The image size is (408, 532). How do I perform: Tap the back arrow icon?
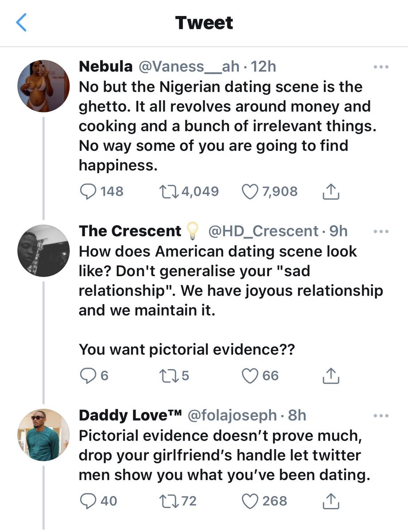[x=21, y=23]
